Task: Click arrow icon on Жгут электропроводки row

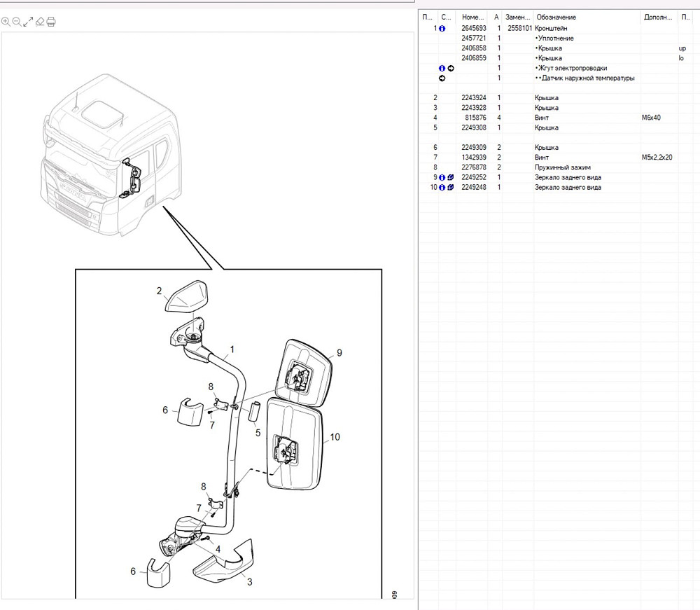Action: 451,69
